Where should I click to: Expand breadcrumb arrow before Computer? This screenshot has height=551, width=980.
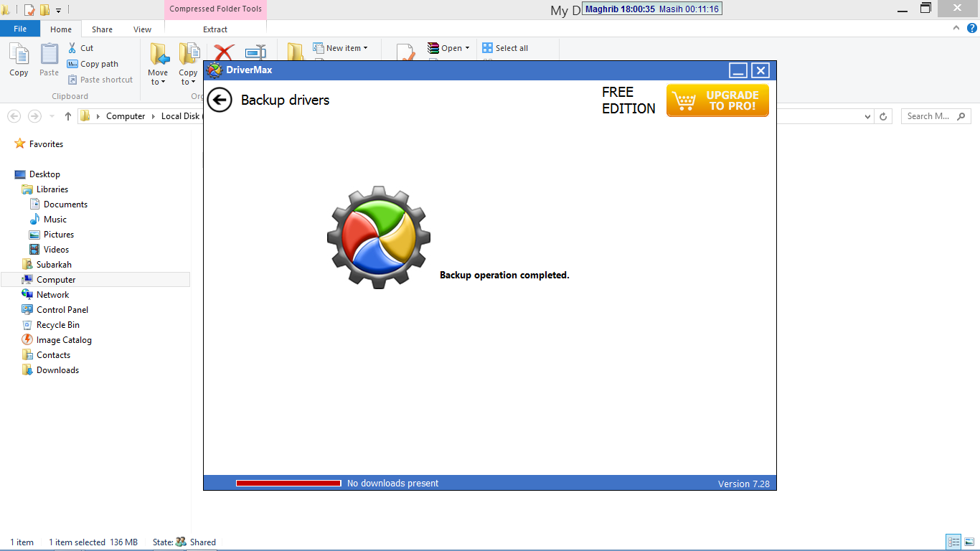pyautogui.click(x=98, y=116)
